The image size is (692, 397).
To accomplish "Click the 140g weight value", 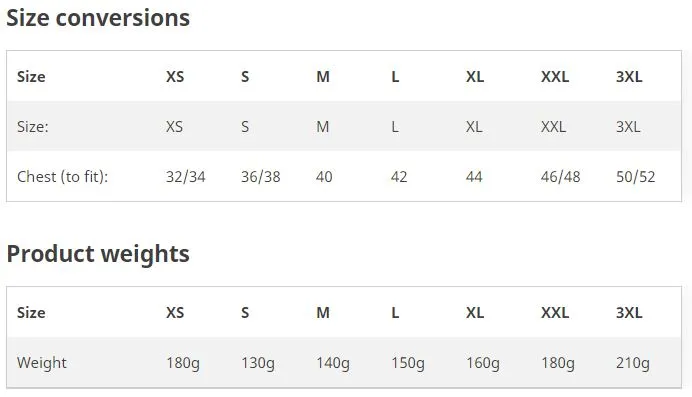I will coord(333,363).
